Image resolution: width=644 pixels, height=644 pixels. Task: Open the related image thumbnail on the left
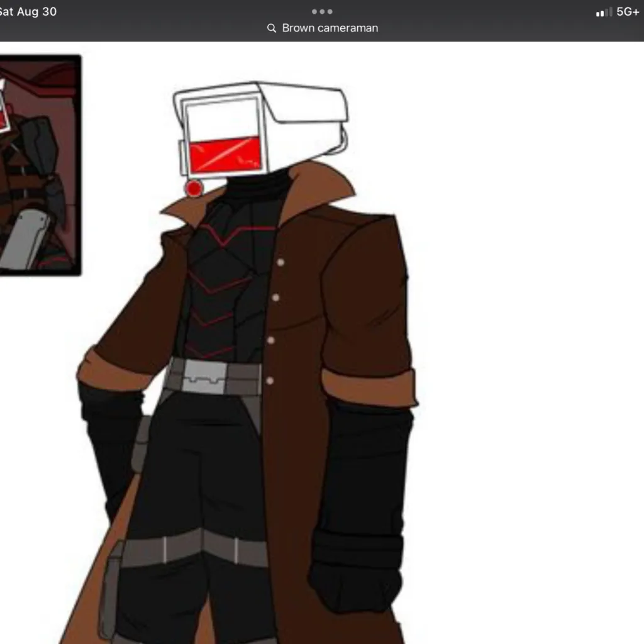[x=39, y=165]
